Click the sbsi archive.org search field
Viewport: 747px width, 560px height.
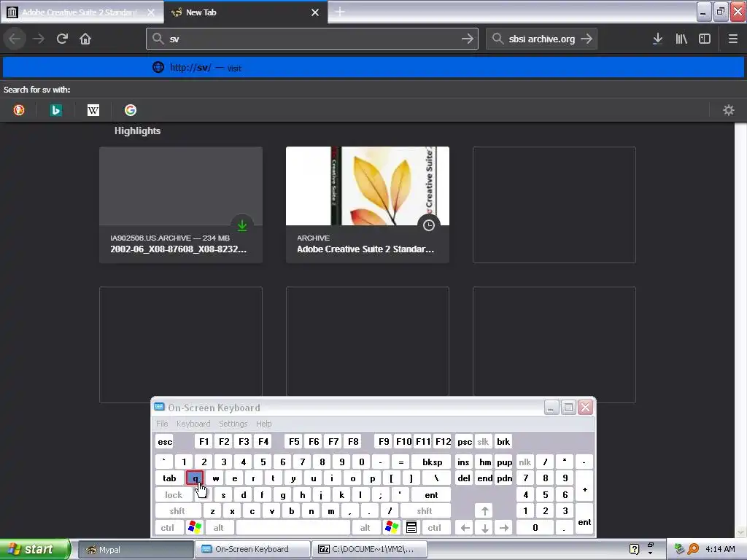[541, 39]
